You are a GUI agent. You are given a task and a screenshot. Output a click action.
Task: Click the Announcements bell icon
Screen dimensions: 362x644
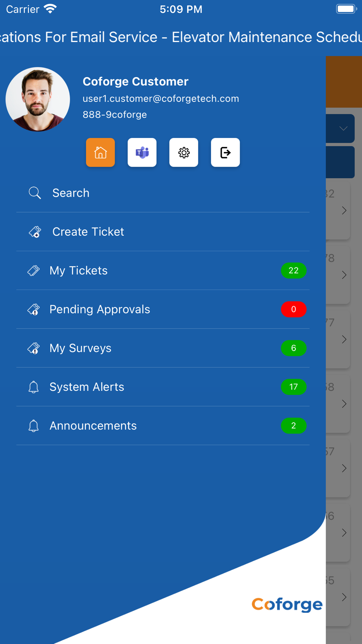pyautogui.click(x=34, y=426)
